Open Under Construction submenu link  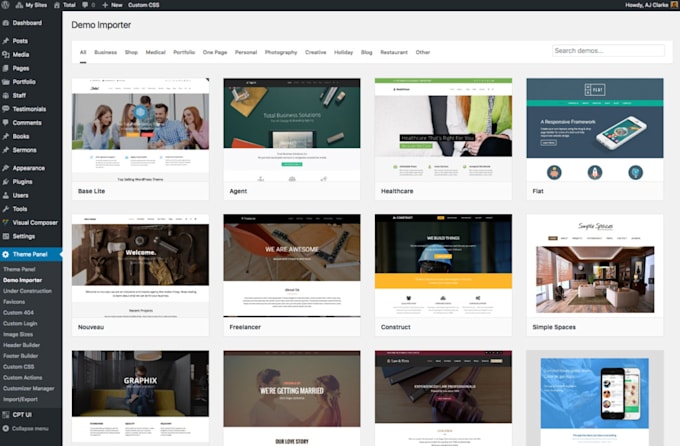[x=27, y=290]
